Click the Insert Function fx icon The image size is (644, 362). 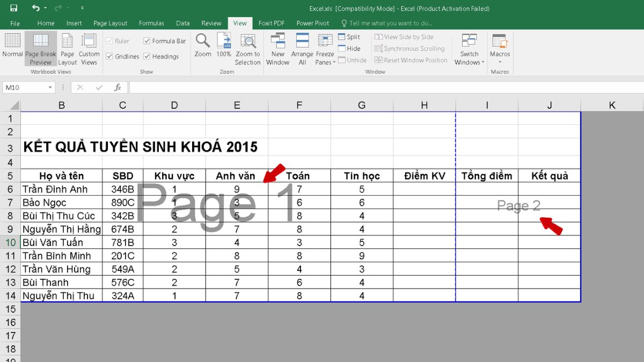click(118, 87)
